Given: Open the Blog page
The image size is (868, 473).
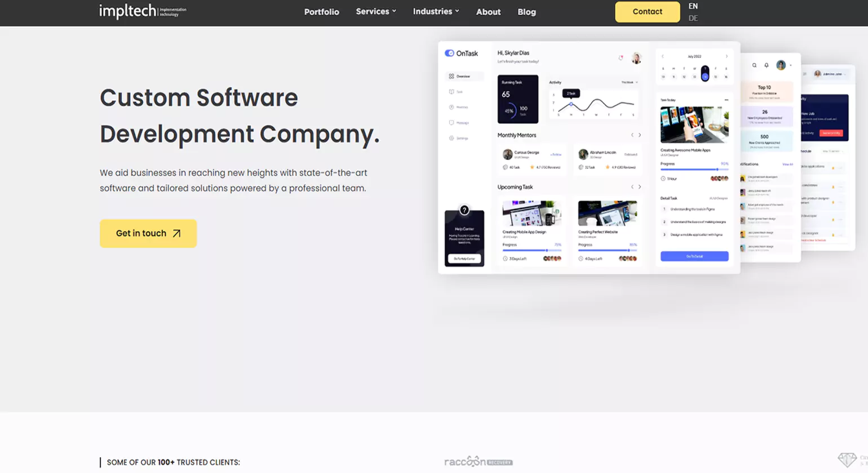Looking at the screenshot, I should [x=526, y=12].
